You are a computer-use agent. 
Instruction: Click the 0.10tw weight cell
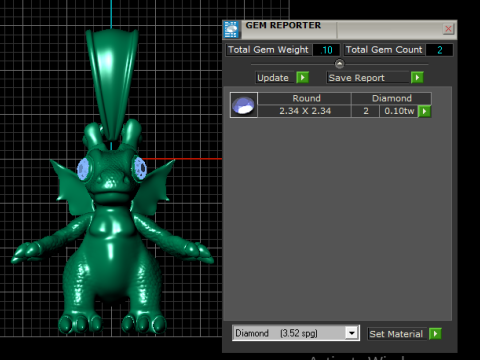point(399,111)
